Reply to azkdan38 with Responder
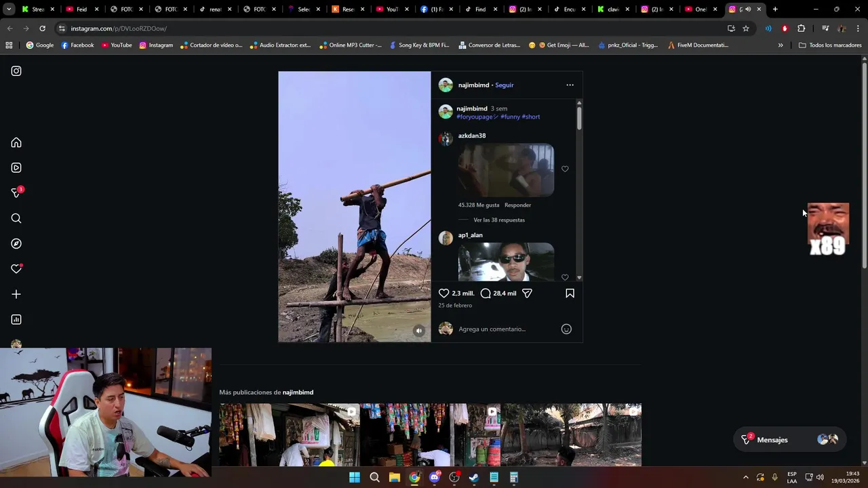Viewport: 868px width, 488px height. pos(517,205)
